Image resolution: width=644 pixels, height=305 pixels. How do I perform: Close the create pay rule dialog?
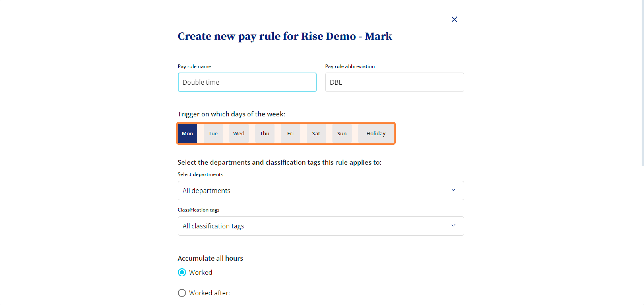pyautogui.click(x=454, y=19)
